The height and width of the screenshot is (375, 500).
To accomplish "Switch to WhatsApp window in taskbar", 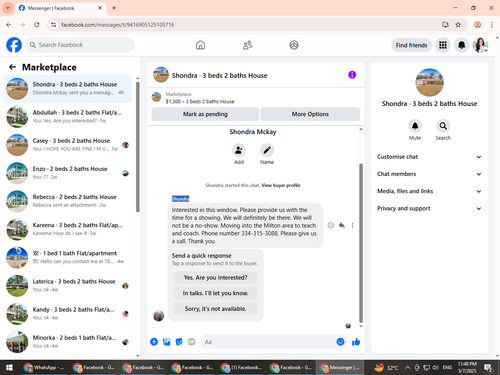I will point(44,368).
